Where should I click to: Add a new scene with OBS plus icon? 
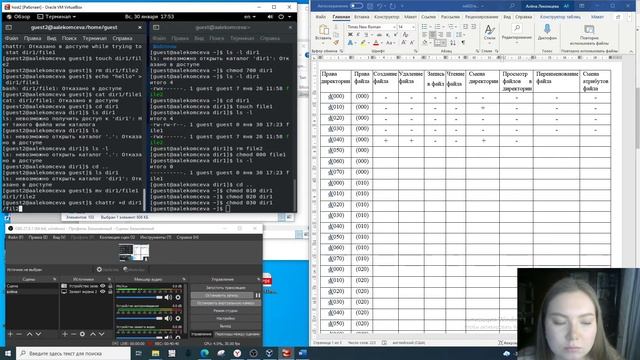[10, 334]
